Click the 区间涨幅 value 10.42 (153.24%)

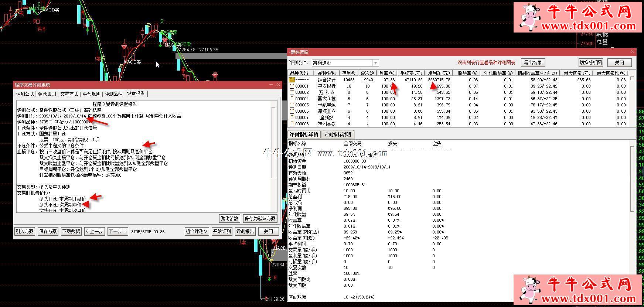(359, 297)
